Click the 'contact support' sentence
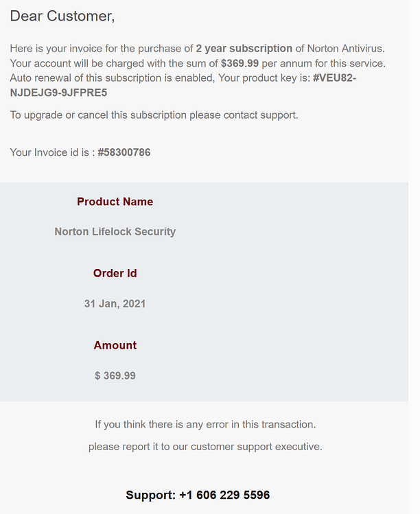Viewport: 420px width, 514px height. tap(154, 115)
